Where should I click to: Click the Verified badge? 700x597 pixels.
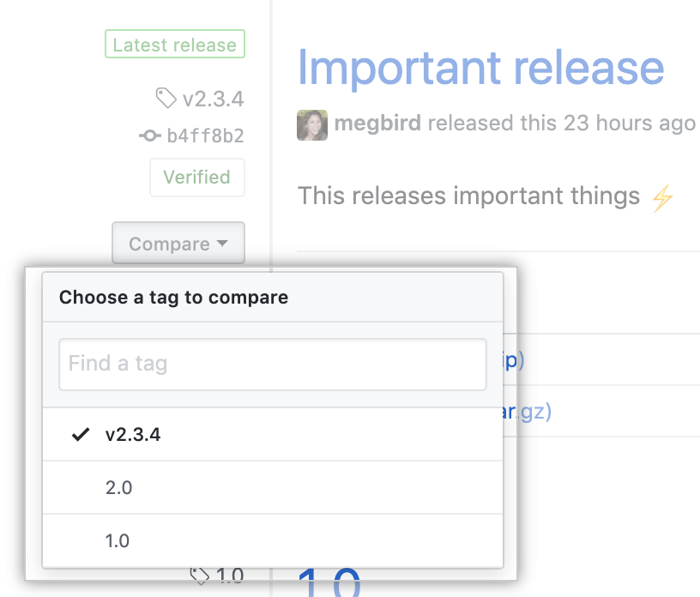pyautogui.click(x=197, y=178)
